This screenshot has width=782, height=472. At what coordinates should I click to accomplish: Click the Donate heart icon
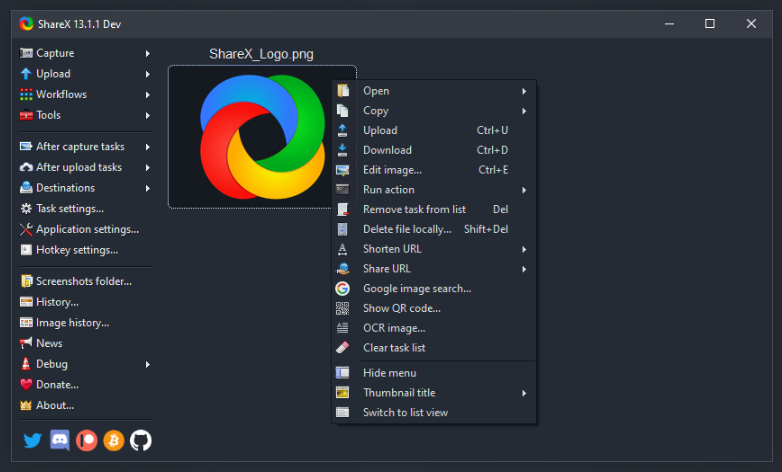click(26, 385)
